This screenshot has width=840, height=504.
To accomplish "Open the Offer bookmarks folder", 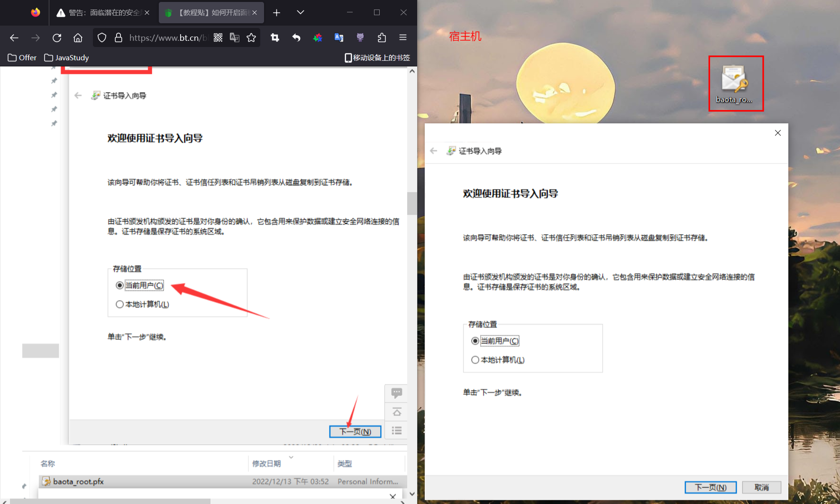I will point(22,58).
